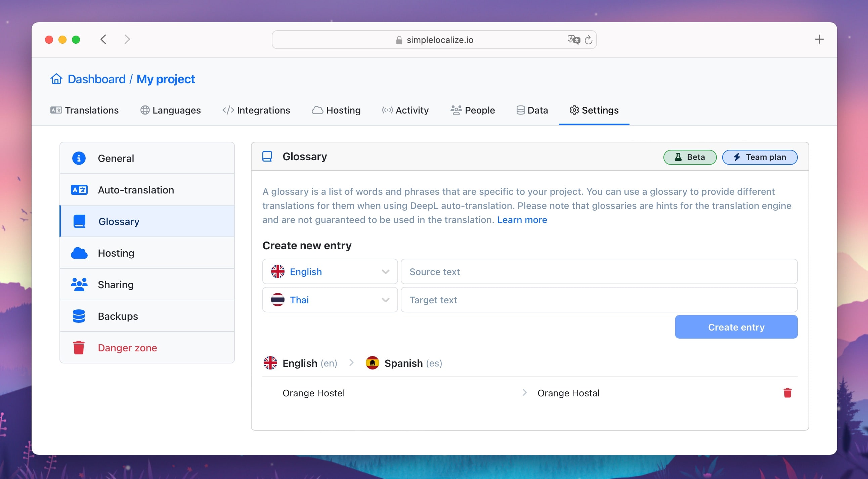Click the My project breadcrumb link

(166, 79)
